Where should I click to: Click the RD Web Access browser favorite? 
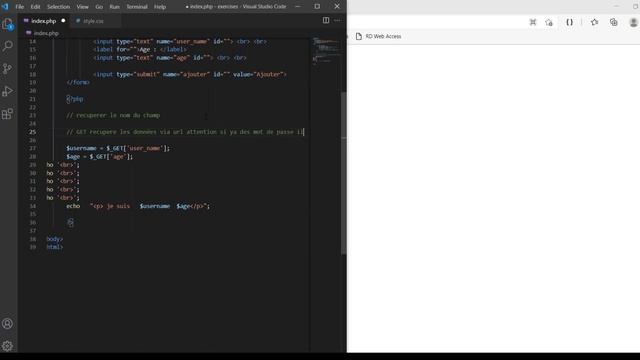378,36
